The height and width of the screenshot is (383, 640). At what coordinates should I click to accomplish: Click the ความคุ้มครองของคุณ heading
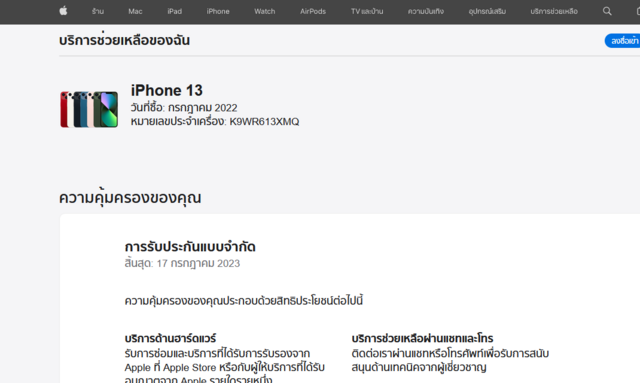[x=130, y=198]
